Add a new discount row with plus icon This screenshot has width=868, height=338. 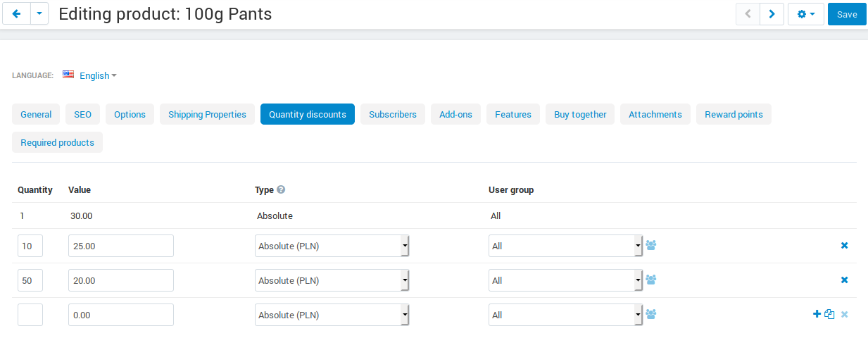click(817, 314)
